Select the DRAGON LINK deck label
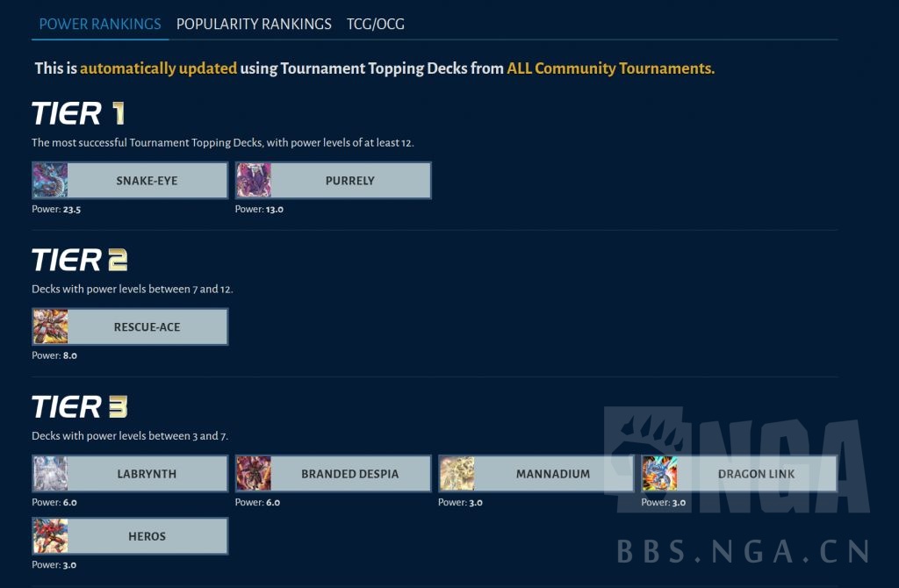The height and width of the screenshot is (588, 899). tap(756, 474)
